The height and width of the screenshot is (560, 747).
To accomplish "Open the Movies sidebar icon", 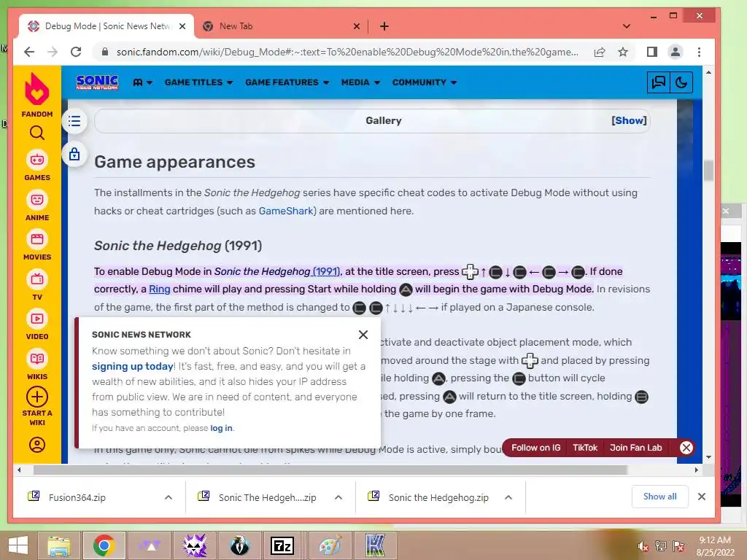I will tap(37, 239).
